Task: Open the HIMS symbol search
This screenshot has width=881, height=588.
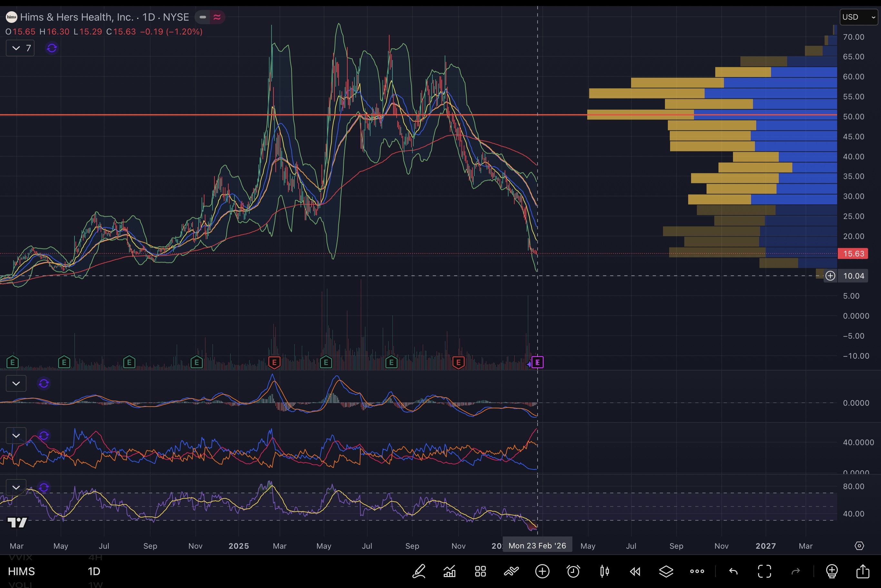Action: [21, 571]
